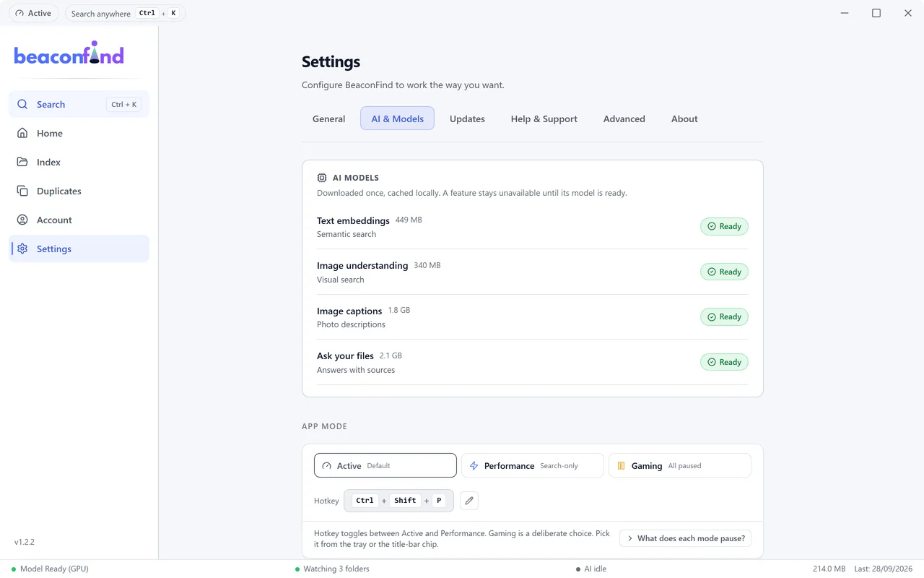Choose Gaming All paused mode
The height and width of the screenshot is (578, 924).
coord(680,465)
